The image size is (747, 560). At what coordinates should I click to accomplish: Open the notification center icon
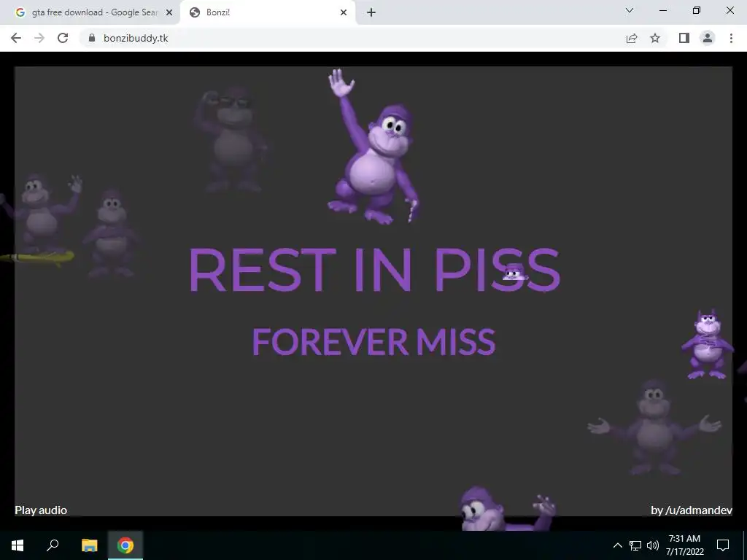[x=723, y=545]
